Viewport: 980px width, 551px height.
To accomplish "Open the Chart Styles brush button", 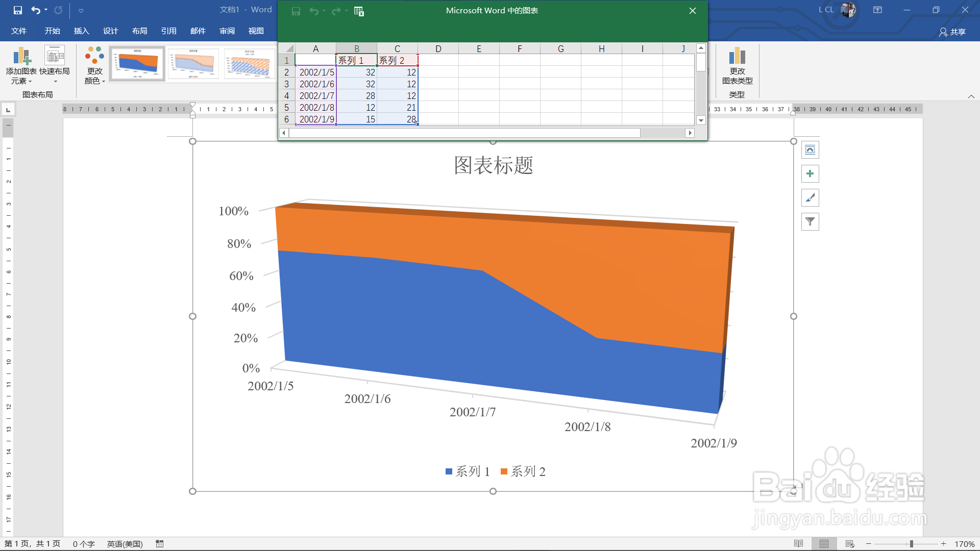I will point(810,198).
